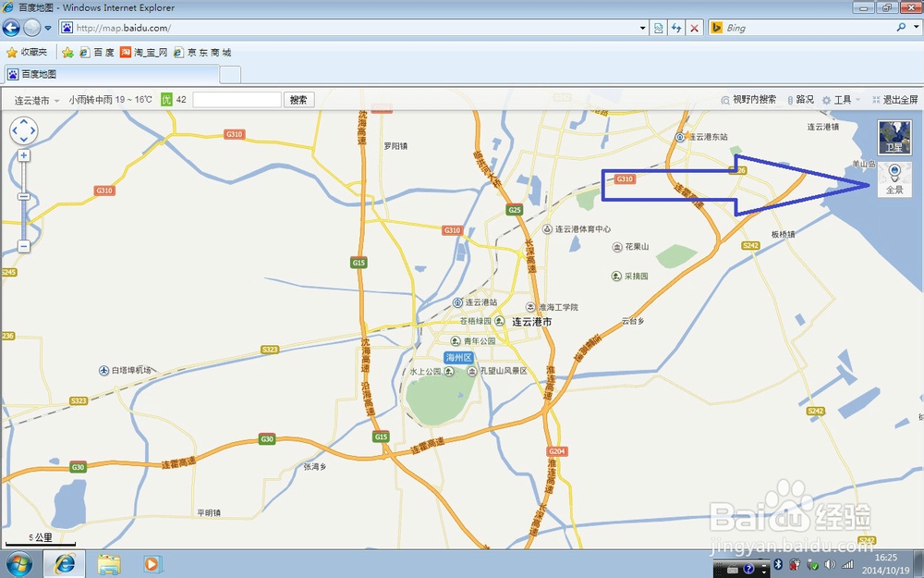Open the 工具 tools dropdown menu
Viewport: 924px width, 578px height.
point(841,100)
